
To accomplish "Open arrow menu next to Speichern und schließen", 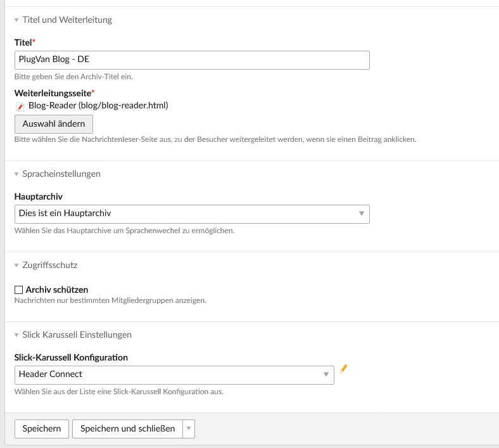I will point(188,429).
